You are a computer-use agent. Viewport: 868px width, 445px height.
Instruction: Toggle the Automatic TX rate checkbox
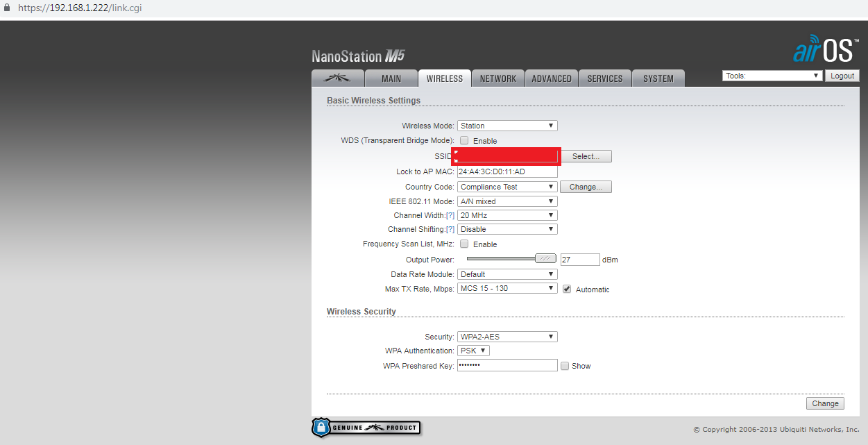click(567, 289)
